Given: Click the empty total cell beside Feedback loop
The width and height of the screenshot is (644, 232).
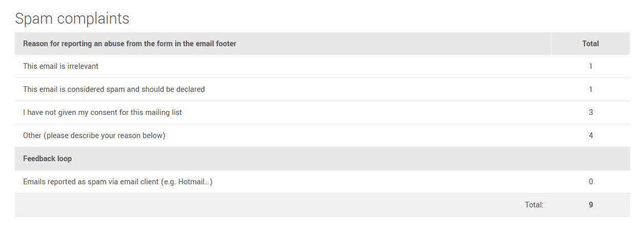Looking at the screenshot, I should (591, 159).
